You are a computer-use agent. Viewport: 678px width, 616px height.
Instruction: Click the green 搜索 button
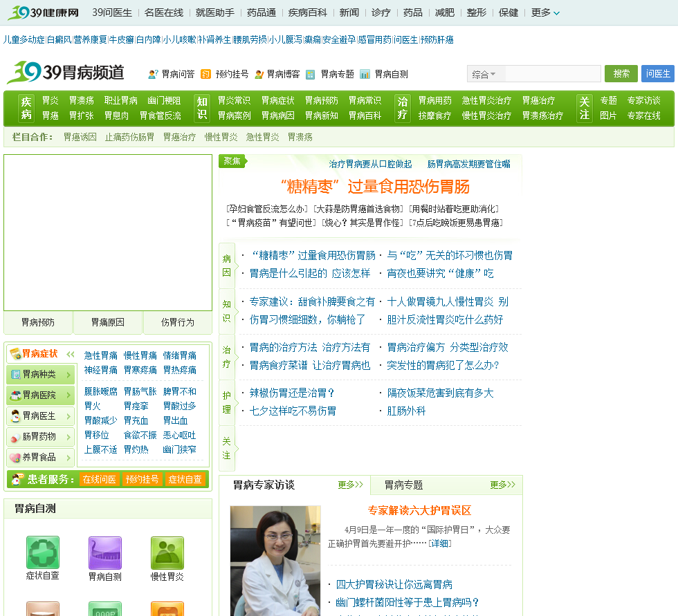(x=621, y=73)
